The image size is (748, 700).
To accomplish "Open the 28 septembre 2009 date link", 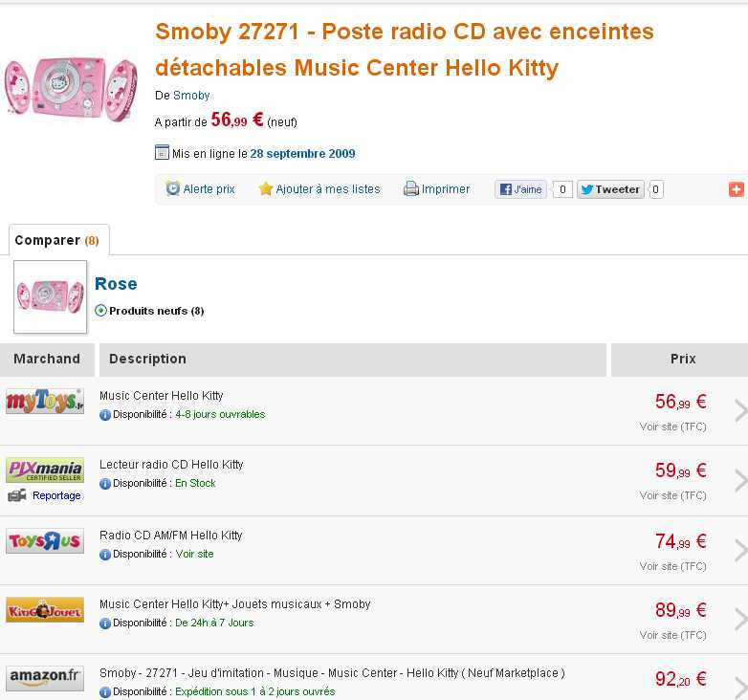I will (302, 154).
